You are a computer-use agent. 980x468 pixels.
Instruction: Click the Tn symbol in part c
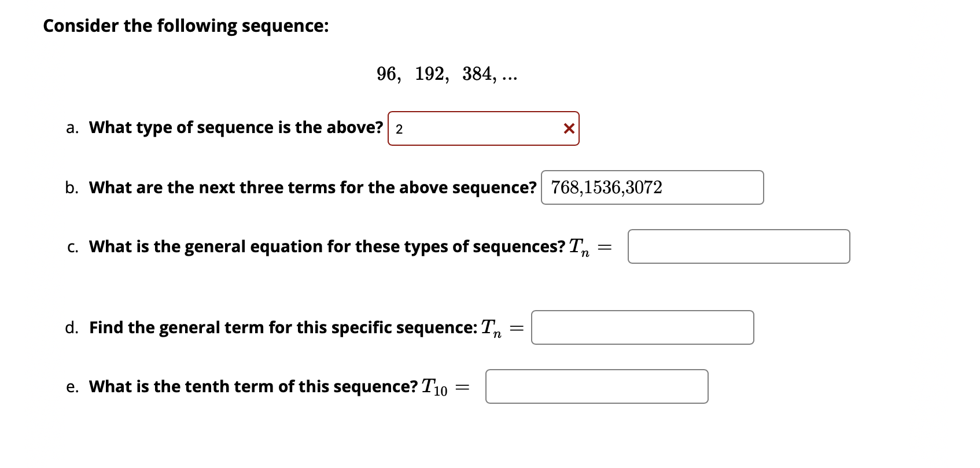click(580, 246)
